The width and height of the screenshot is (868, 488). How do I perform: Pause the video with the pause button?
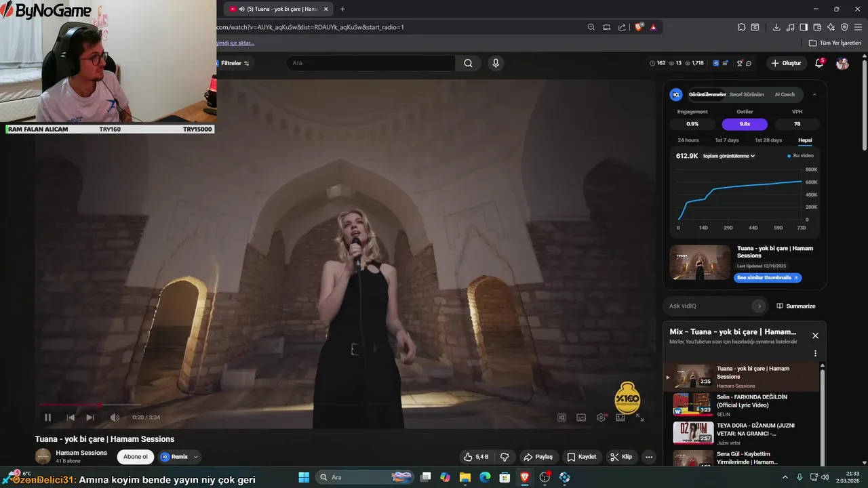pos(47,418)
